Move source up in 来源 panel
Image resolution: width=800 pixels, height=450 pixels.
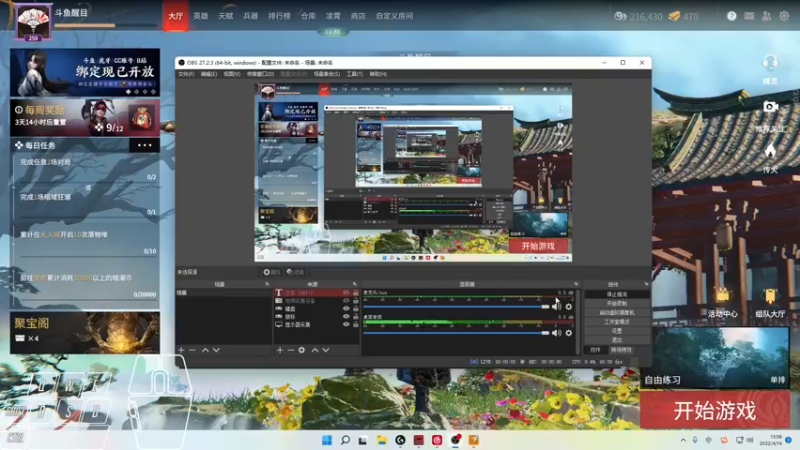click(315, 350)
